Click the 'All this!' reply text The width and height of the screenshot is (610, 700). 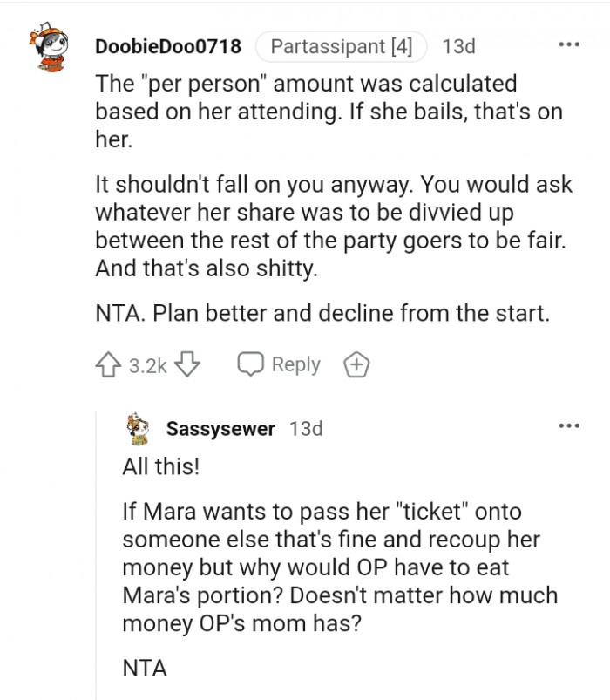tap(161, 466)
